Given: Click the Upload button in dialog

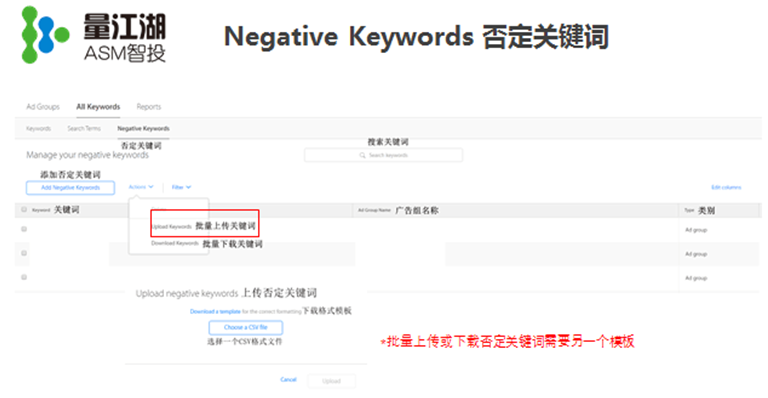Looking at the screenshot, I should point(332,381).
